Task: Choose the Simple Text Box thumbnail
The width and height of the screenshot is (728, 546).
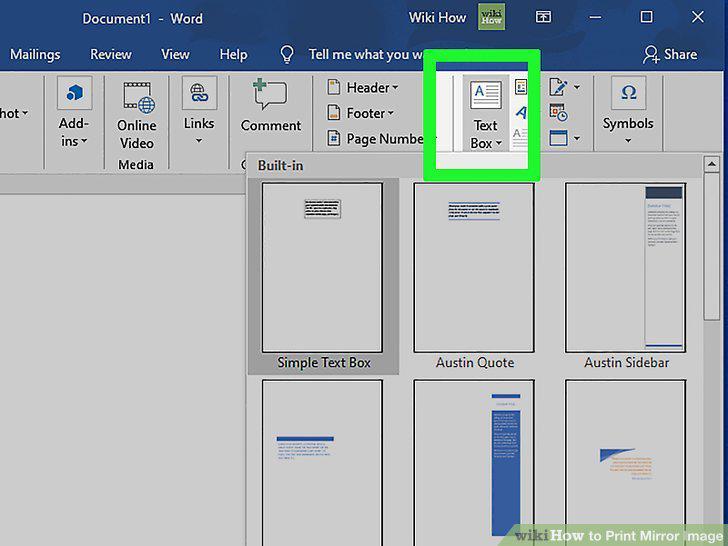Action: click(323, 276)
